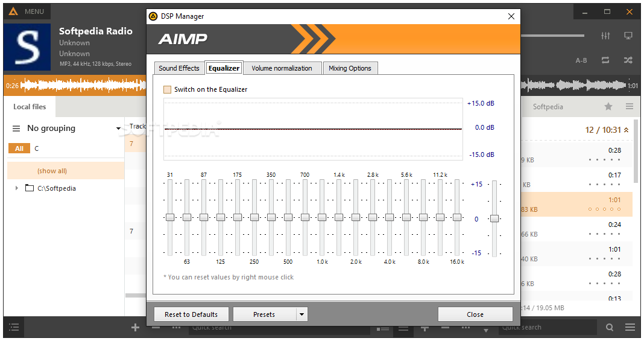Click the preamp slider beside the +15 scale
This screenshot has height=341, width=644.
coord(494,218)
